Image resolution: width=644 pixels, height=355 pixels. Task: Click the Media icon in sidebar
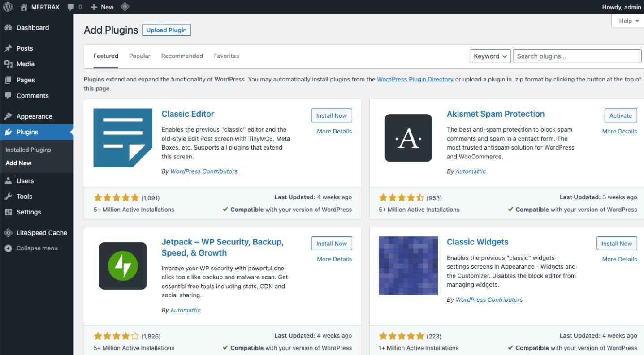click(x=8, y=64)
